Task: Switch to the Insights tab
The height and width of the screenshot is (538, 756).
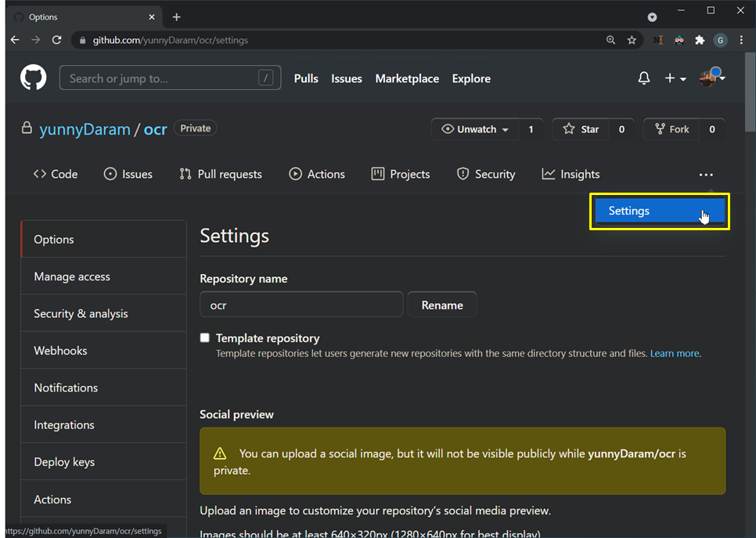Action: click(571, 174)
